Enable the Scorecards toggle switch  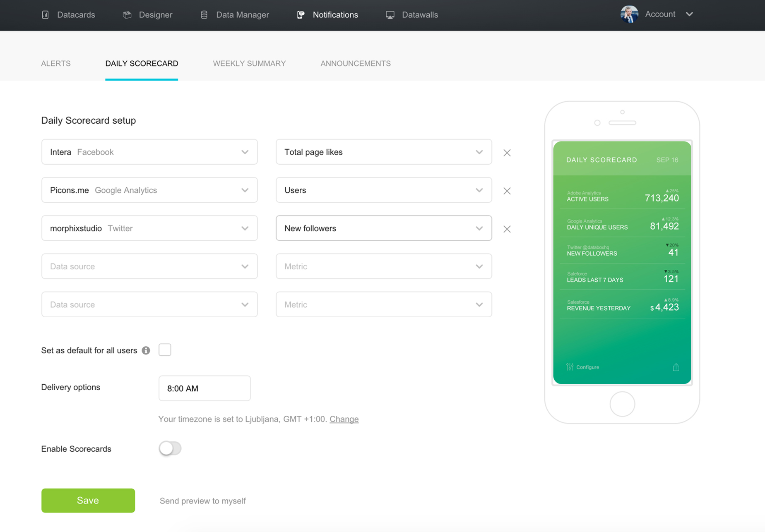point(170,448)
